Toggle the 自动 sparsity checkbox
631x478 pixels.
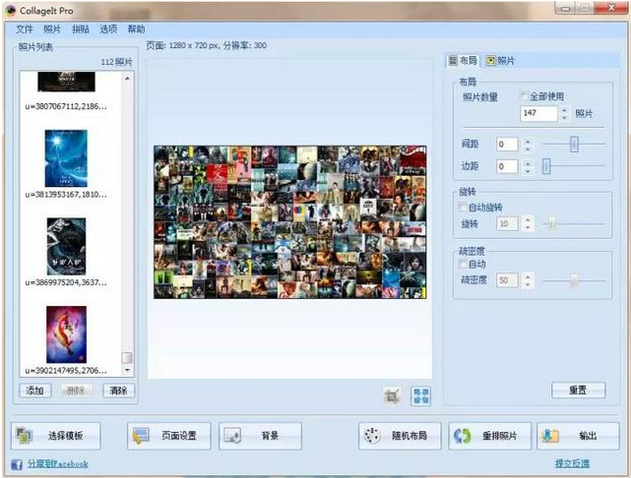click(x=463, y=264)
